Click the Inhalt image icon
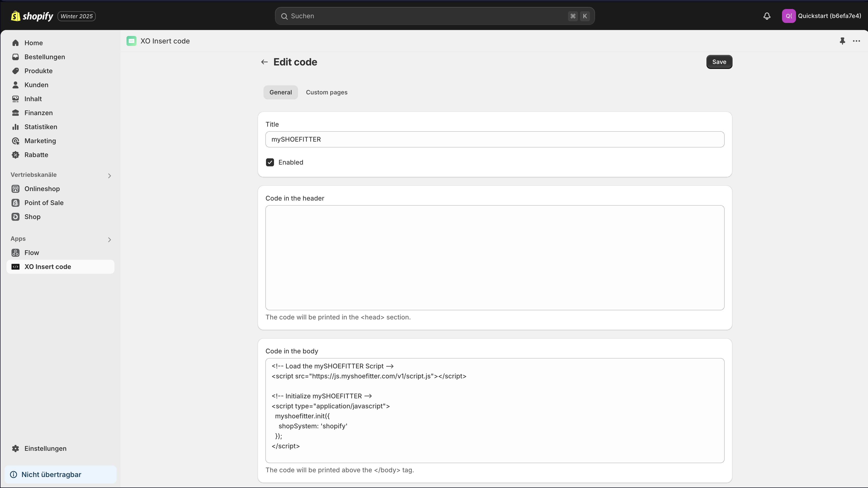 click(x=15, y=99)
